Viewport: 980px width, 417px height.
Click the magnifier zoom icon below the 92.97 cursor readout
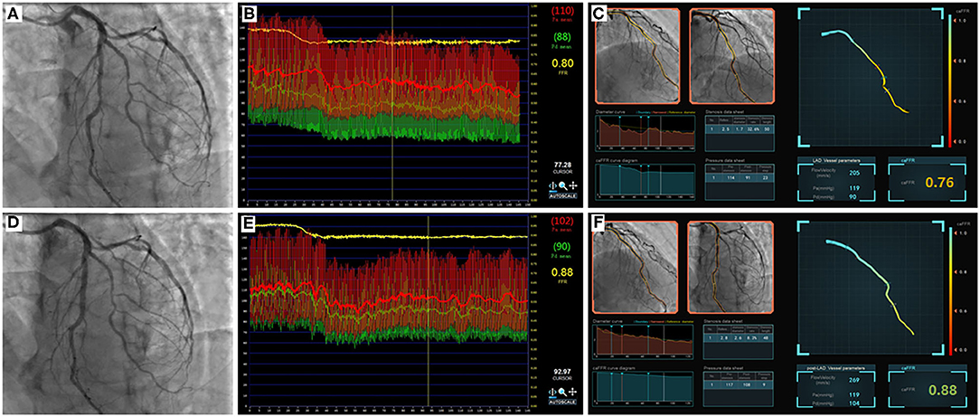pyautogui.click(x=562, y=392)
